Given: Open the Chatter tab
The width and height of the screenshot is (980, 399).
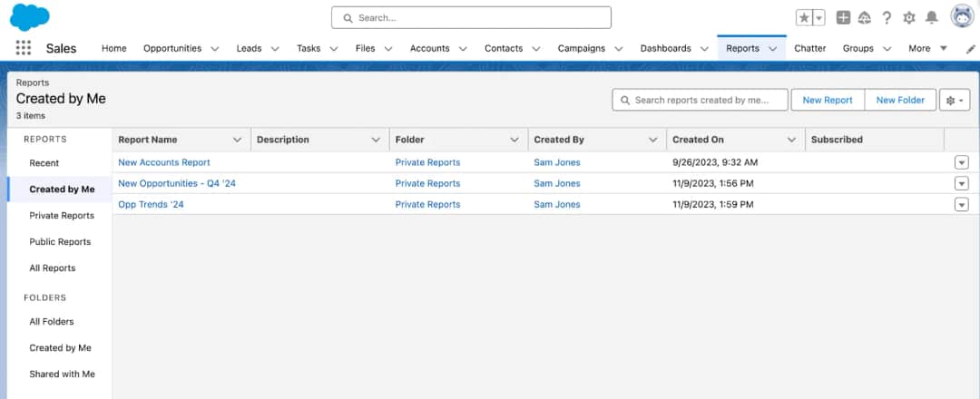Looking at the screenshot, I should tap(810, 48).
